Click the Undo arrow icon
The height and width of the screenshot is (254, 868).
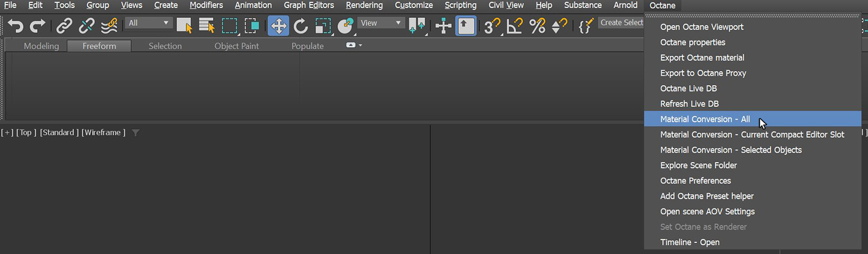(x=16, y=26)
